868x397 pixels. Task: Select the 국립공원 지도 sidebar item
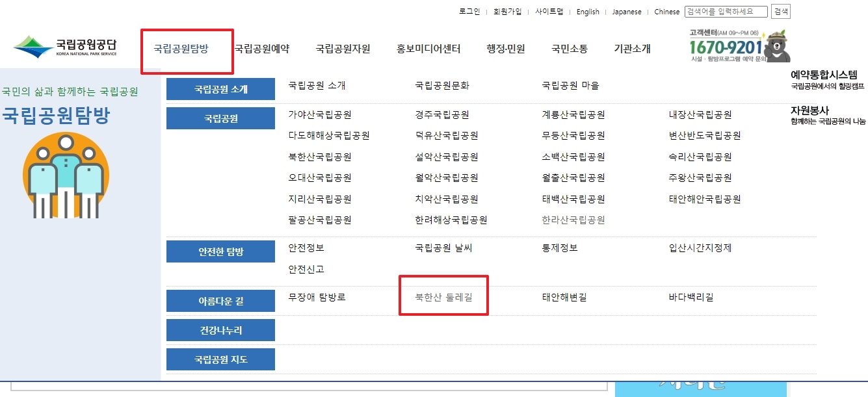coord(220,359)
